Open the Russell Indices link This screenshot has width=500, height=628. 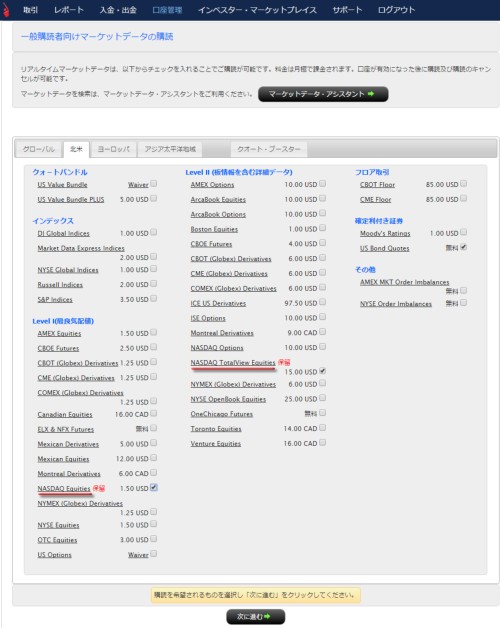tap(60, 285)
